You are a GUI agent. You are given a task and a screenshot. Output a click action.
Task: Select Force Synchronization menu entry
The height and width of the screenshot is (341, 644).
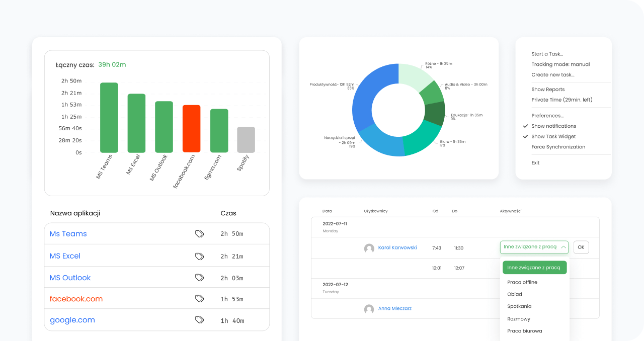558,147
